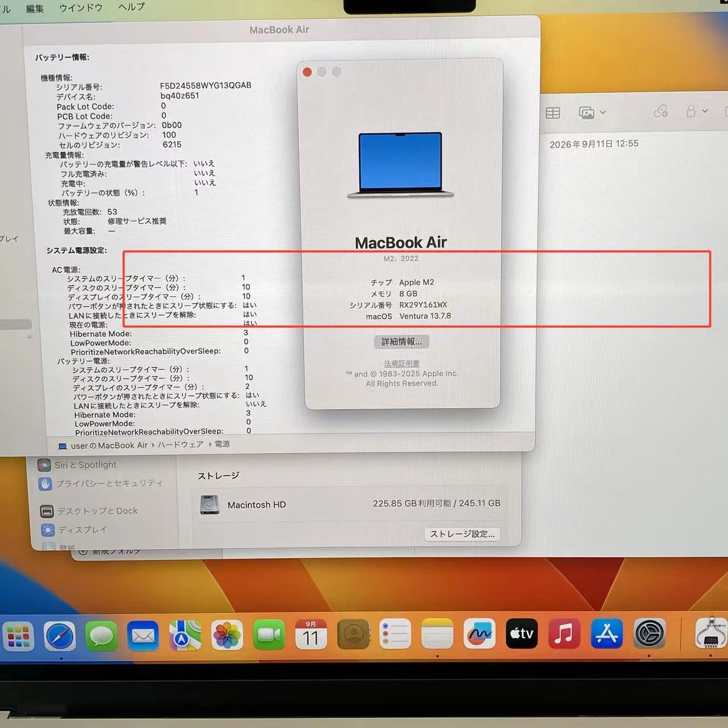Insert a table in the Notes toolbar
Screen dimensions: 728x728
pyautogui.click(x=553, y=113)
